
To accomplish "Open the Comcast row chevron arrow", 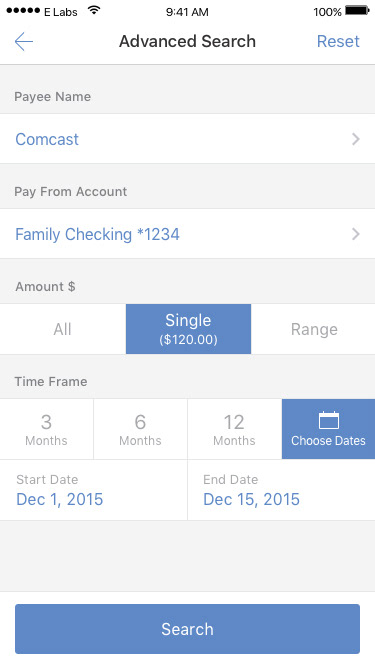I will tap(356, 139).
